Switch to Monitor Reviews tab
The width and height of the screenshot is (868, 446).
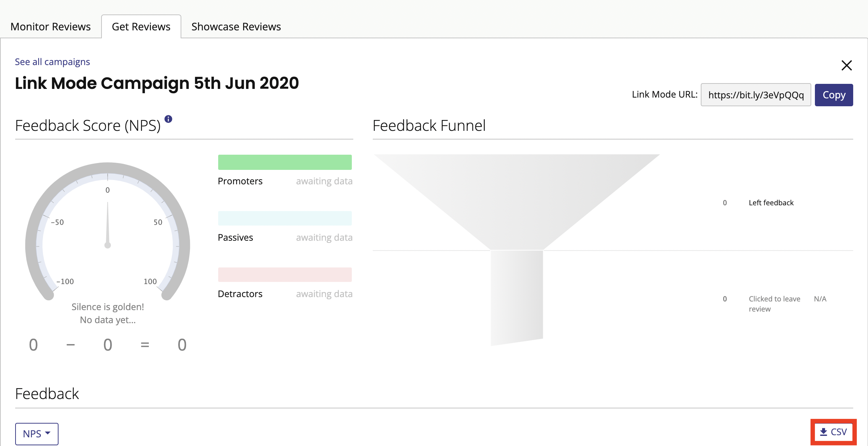[51, 26]
